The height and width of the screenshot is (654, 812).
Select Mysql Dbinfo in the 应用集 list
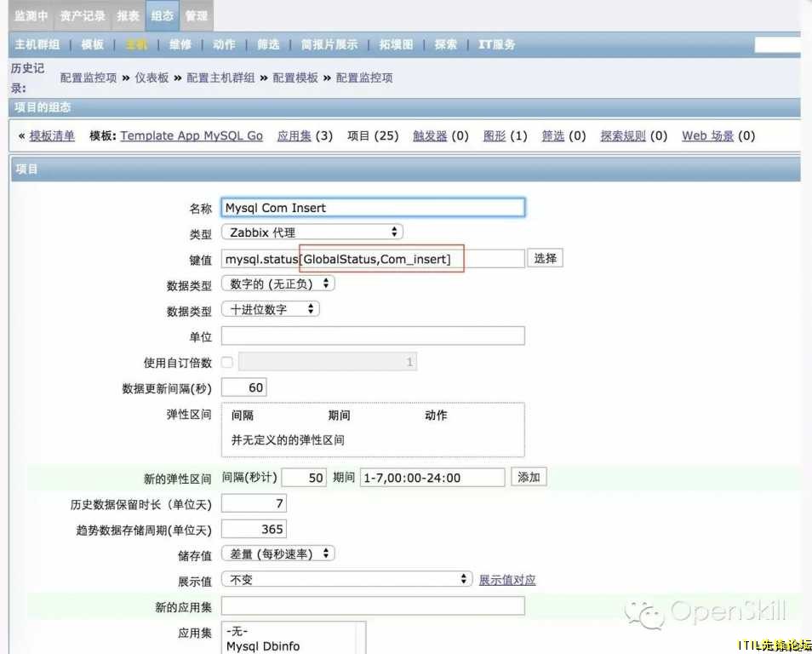[263, 646]
